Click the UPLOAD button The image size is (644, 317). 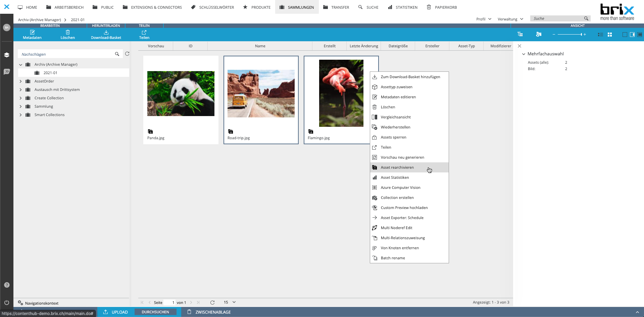(x=115, y=312)
